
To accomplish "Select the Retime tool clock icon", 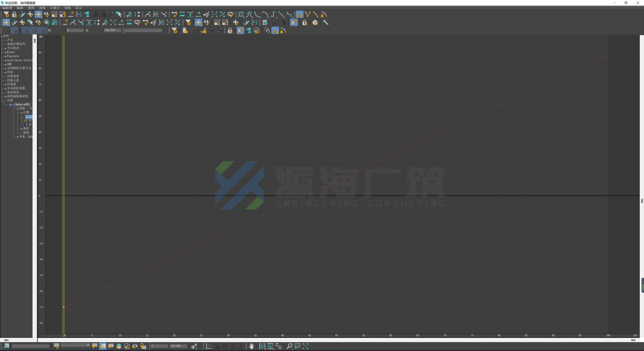I will coord(47,23).
